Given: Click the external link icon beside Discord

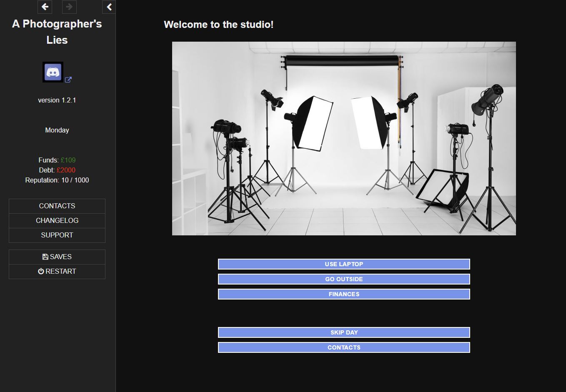Looking at the screenshot, I should pyautogui.click(x=68, y=79).
